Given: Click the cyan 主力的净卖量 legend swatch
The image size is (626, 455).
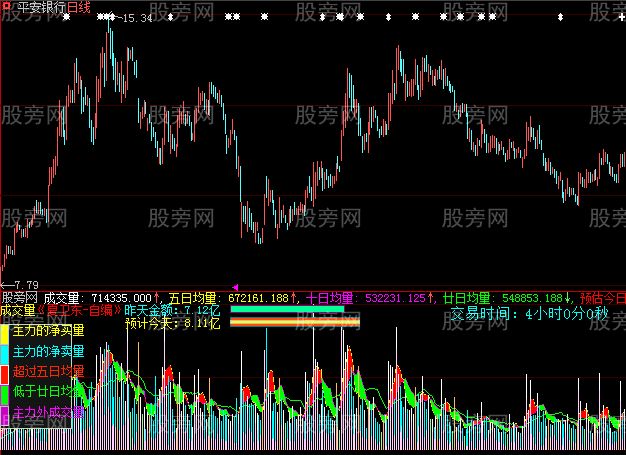Looking at the screenshot, I should tap(5, 351).
